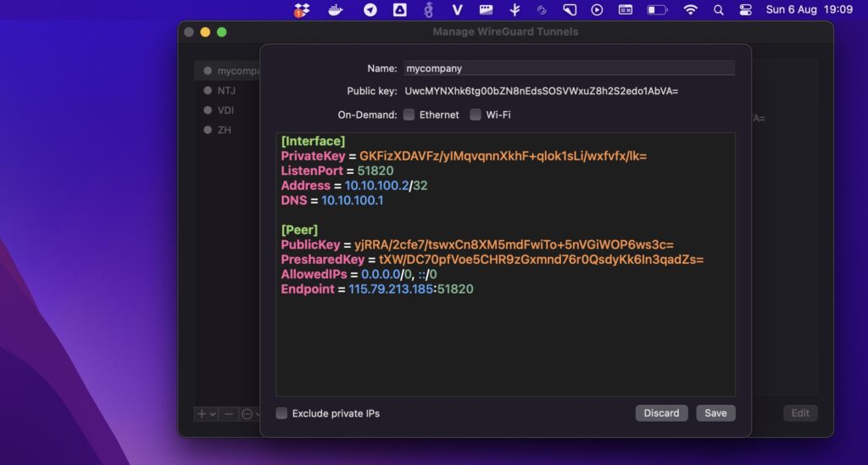Click the swirl menu bar icon
The height and width of the screenshot is (465, 868).
542,10
